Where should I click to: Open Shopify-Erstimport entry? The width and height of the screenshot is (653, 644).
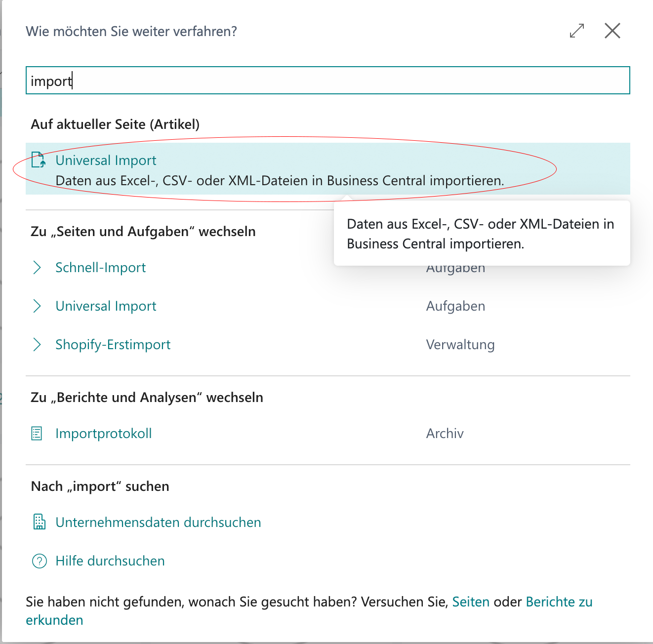point(113,345)
